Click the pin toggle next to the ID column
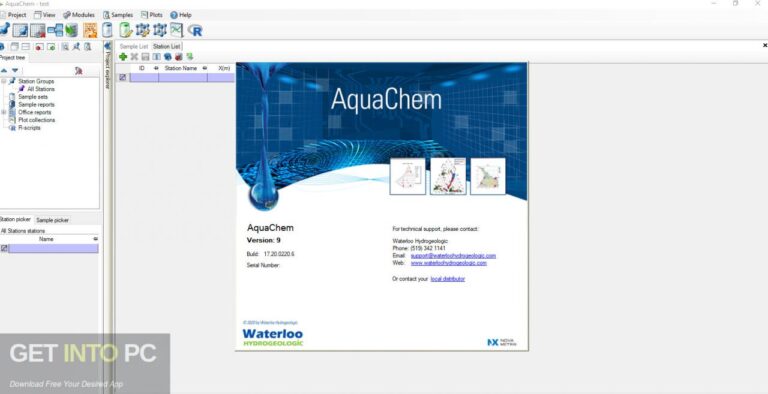Viewport: 768px width, 394px height. coord(156,68)
